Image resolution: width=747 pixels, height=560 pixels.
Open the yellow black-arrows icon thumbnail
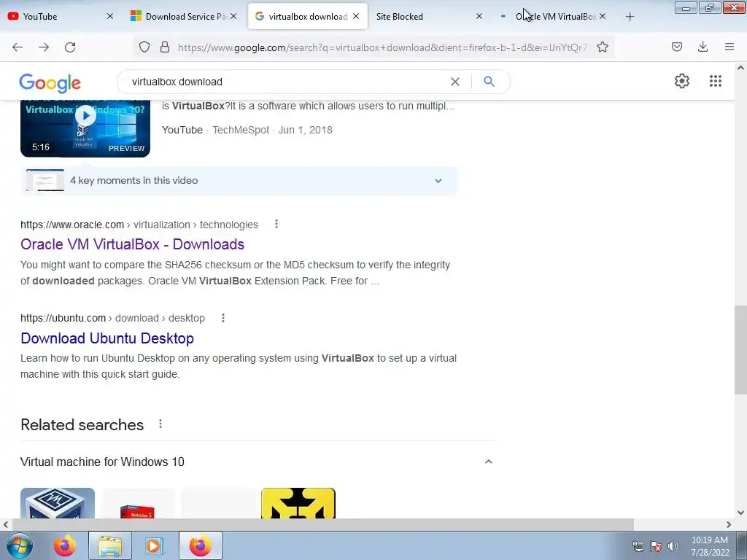[298, 503]
